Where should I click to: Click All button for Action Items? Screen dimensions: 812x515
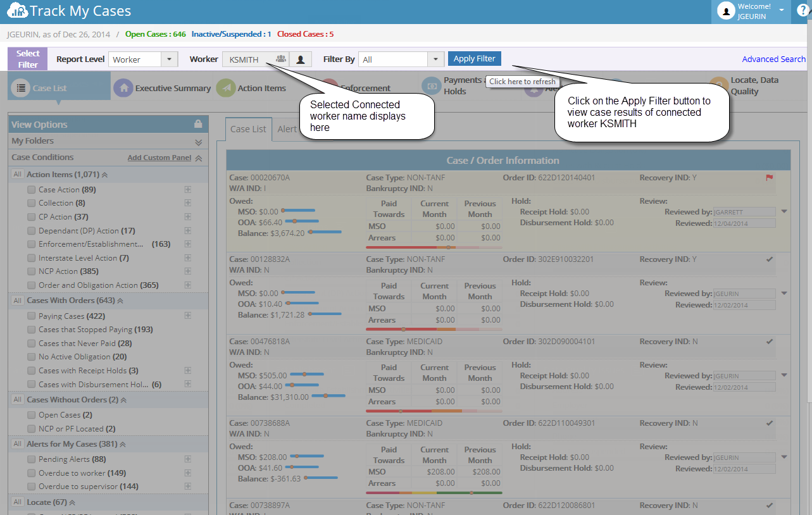pyautogui.click(x=18, y=175)
